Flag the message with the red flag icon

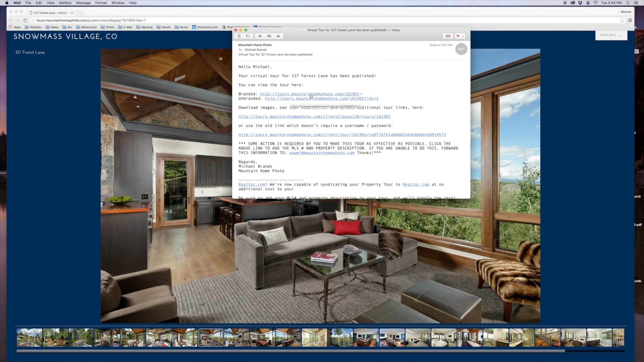[x=458, y=36]
